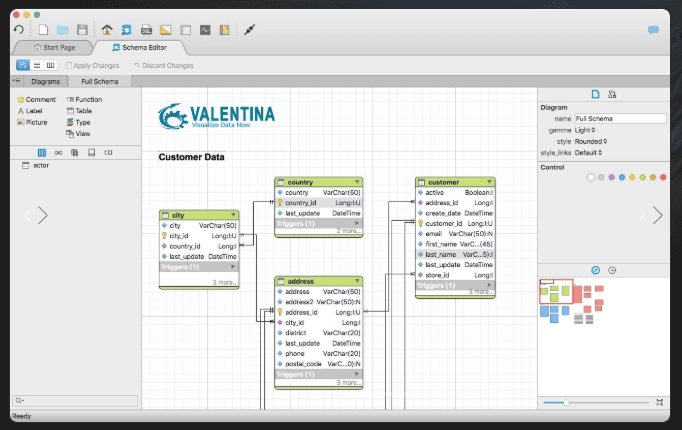Expand Triggers (1) in the address table
This screenshot has width=682, height=430.
pos(357,374)
